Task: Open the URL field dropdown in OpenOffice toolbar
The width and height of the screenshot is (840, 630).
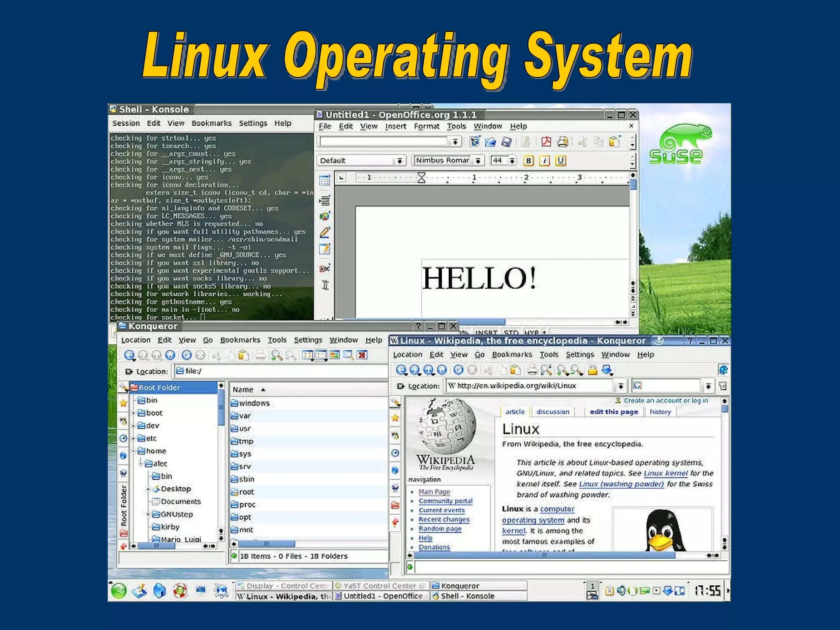Action: pyautogui.click(x=455, y=142)
